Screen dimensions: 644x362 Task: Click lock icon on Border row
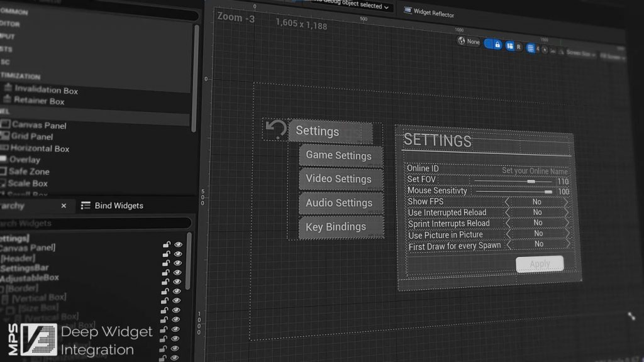[x=165, y=291]
